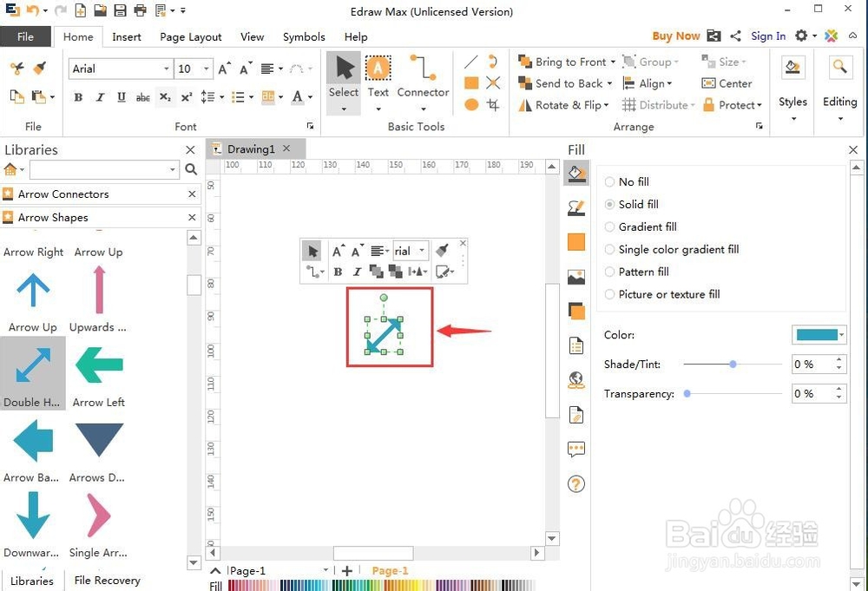Expand the Protect dropdown
The width and height of the screenshot is (868, 591).
[759, 105]
